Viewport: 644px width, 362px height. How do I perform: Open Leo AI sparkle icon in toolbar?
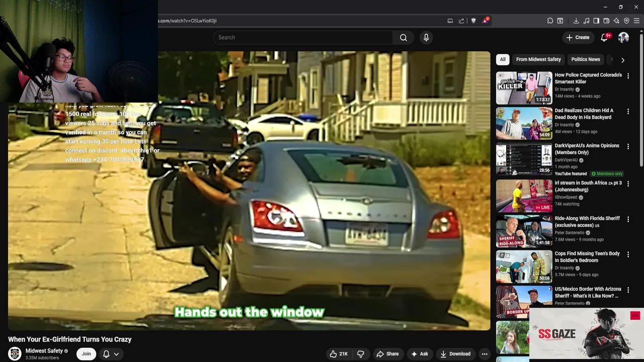(616, 21)
